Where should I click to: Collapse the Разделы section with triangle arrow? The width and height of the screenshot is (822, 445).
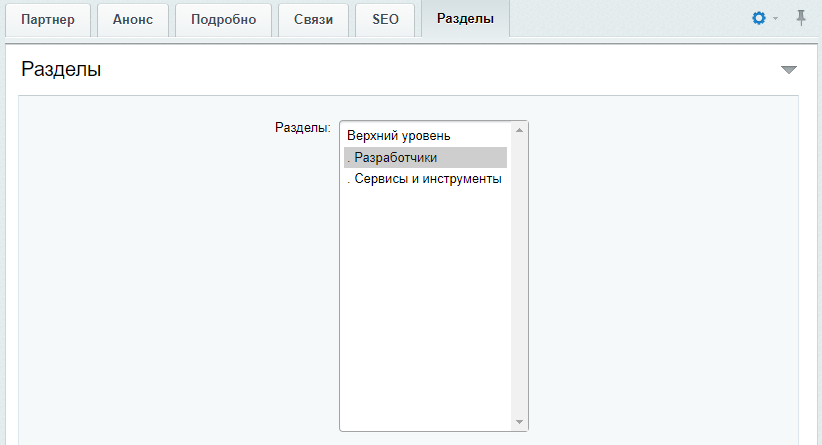point(788,70)
